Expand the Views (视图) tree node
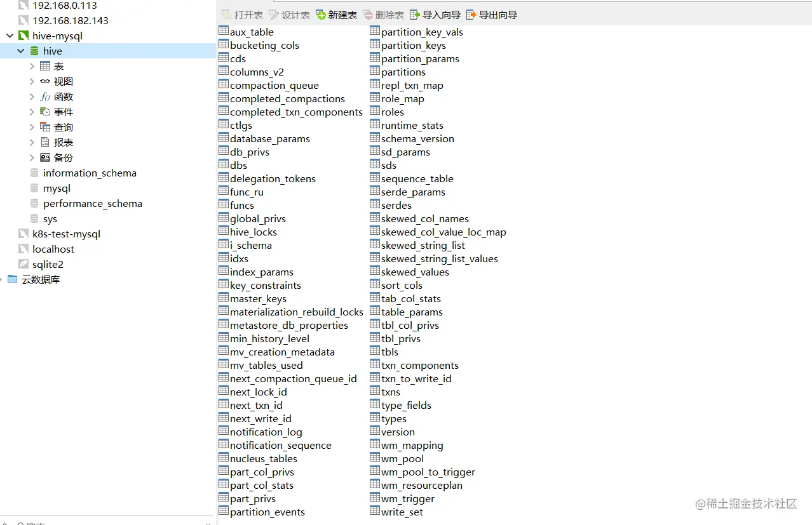812x525 pixels. pyautogui.click(x=32, y=81)
